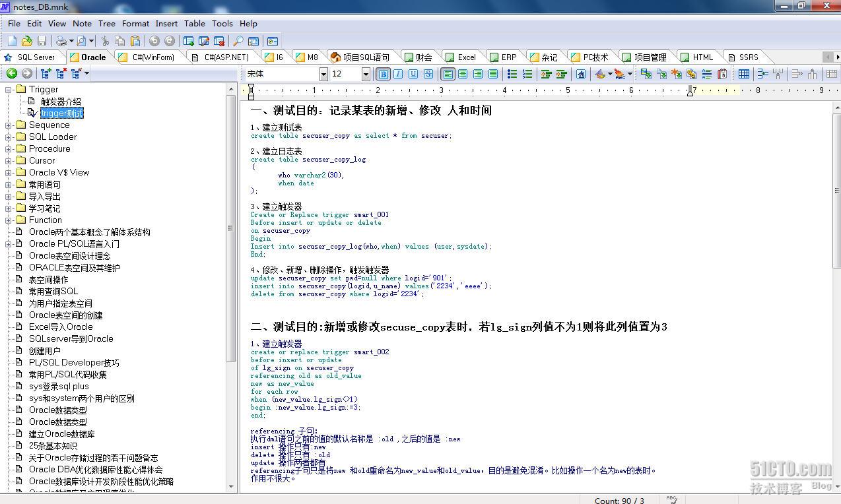Image resolution: width=841 pixels, height=504 pixels.
Task: Save the notes database with the floppy disk icon
Action: [42, 41]
